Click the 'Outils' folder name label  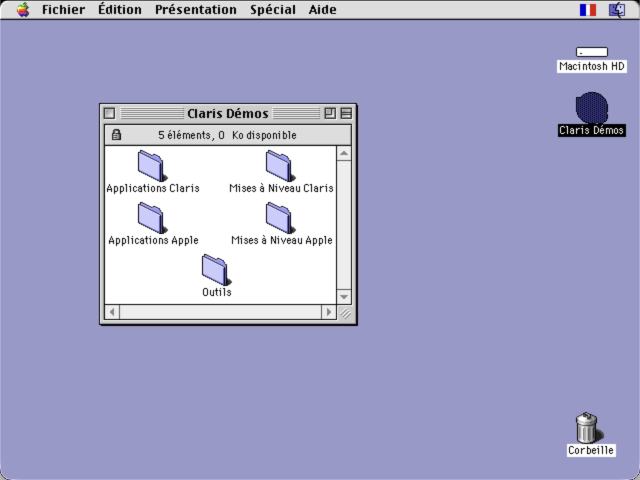click(x=217, y=292)
